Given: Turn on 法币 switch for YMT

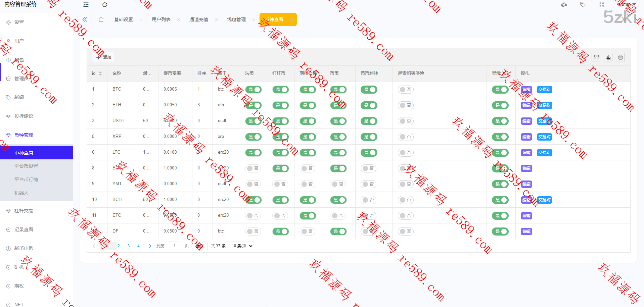Looking at the screenshot, I should (x=254, y=184).
